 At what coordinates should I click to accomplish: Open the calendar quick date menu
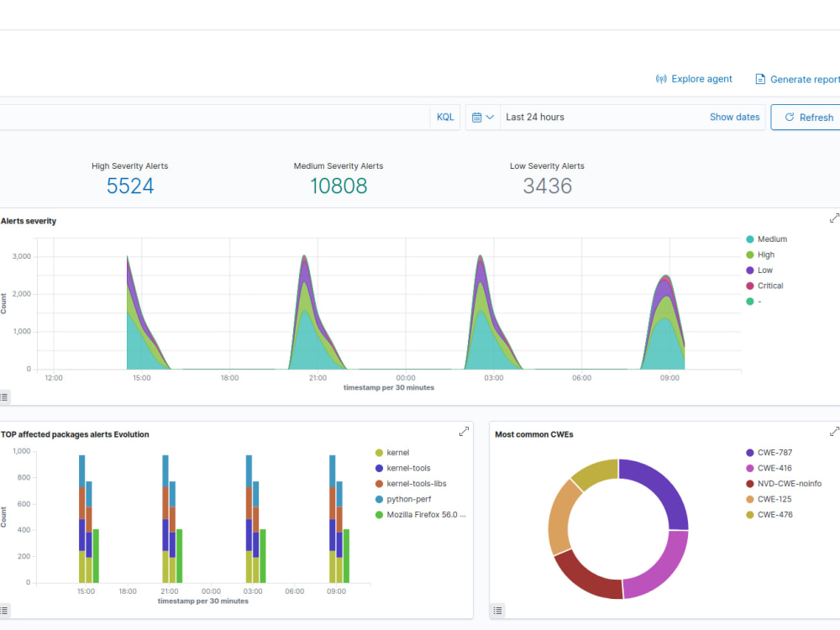[x=483, y=117]
